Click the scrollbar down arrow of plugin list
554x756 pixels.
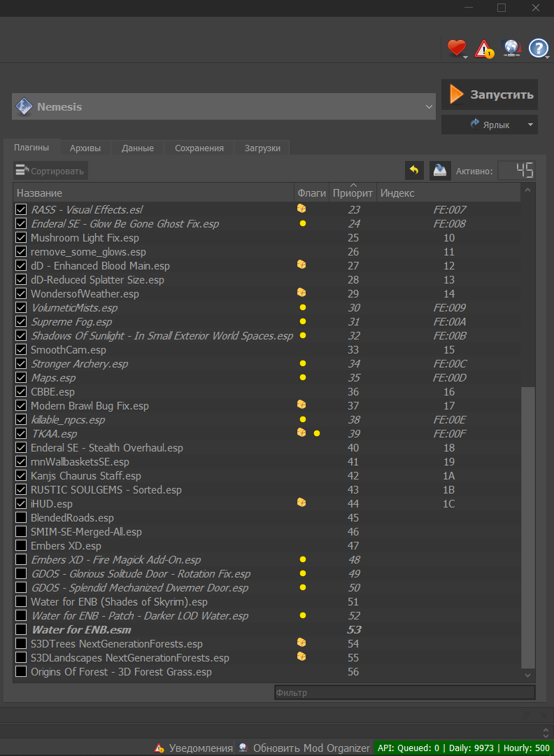click(528, 675)
